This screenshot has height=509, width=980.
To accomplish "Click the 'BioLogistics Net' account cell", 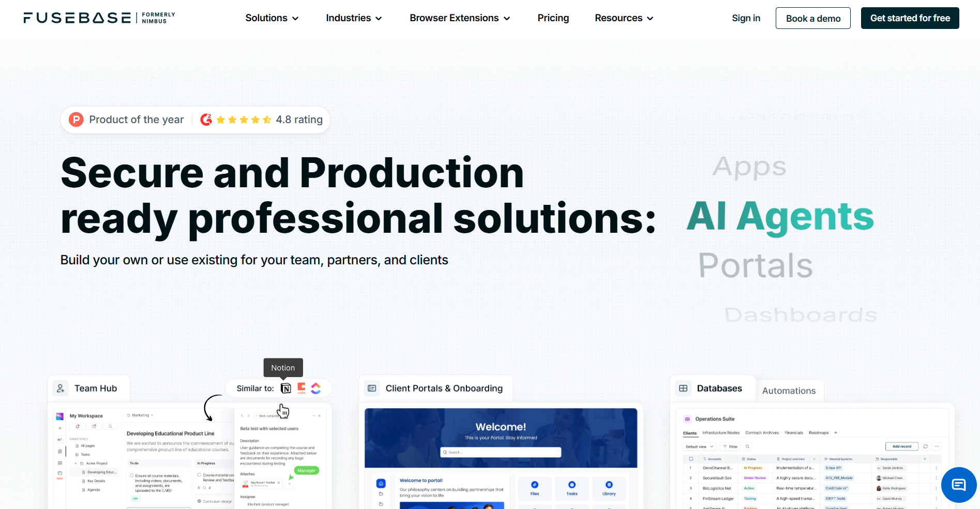I will [717, 488].
